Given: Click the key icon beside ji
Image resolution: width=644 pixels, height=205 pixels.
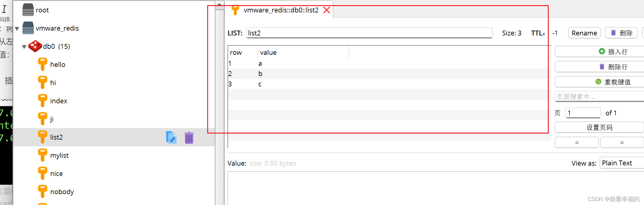Looking at the screenshot, I should [x=42, y=119].
